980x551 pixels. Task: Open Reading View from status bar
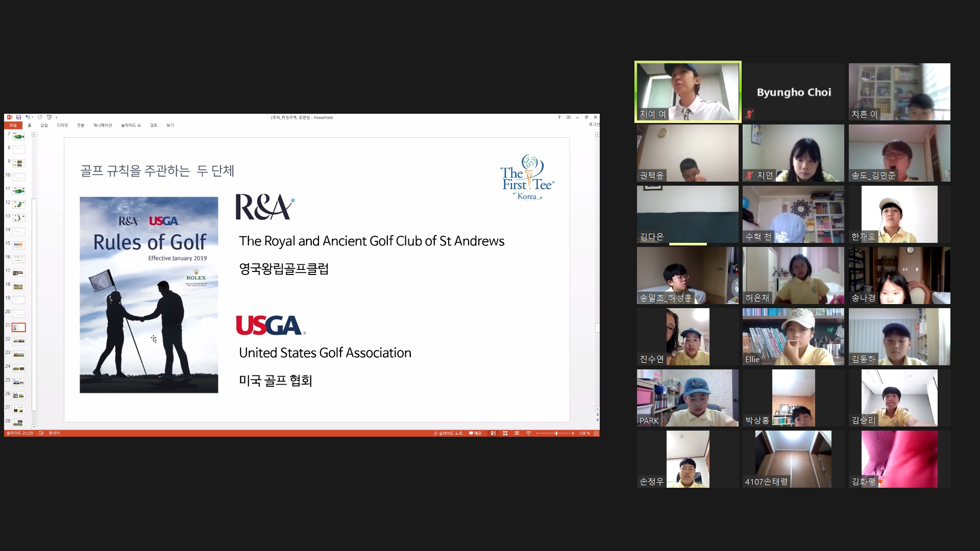(517, 433)
